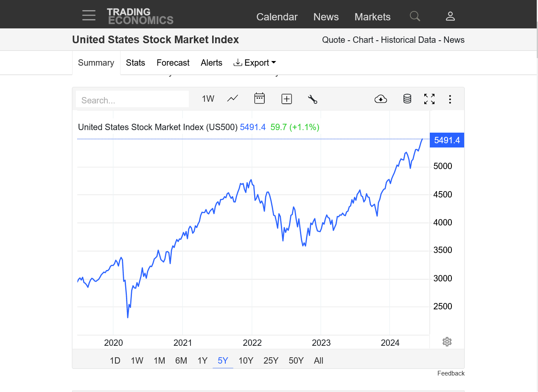Click the chart settings gear icon
538x392 pixels.
(x=447, y=342)
